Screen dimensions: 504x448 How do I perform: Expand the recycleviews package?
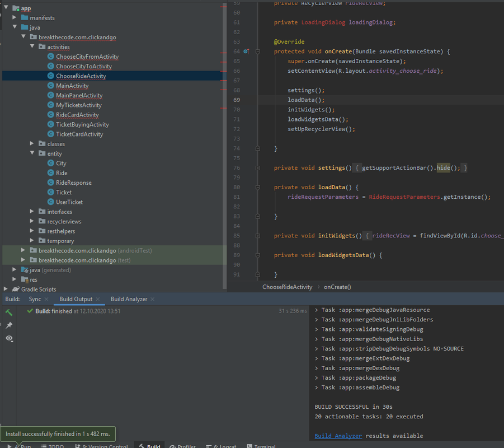[x=31, y=221]
